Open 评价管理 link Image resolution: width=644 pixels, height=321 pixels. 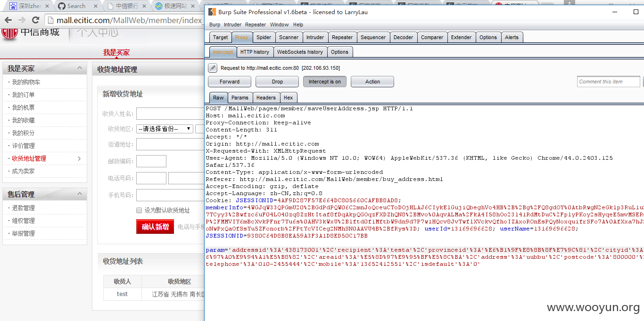pyautogui.click(x=23, y=146)
